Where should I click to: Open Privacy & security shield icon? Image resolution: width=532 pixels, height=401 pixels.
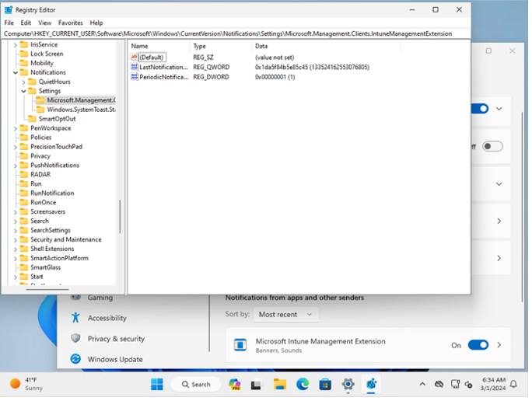(x=75, y=339)
